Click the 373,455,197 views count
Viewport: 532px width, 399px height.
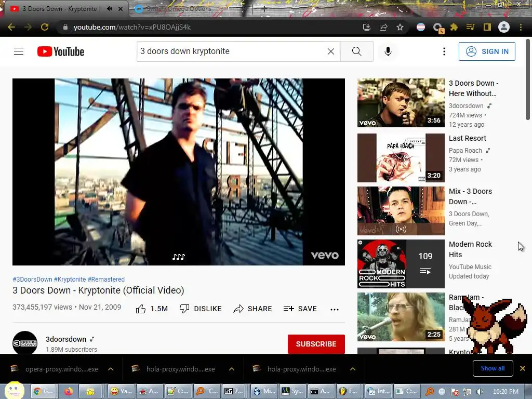(43, 307)
